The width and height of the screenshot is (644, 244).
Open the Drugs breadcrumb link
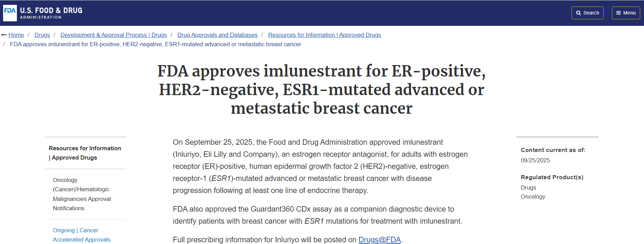click(x=42, y=35)
